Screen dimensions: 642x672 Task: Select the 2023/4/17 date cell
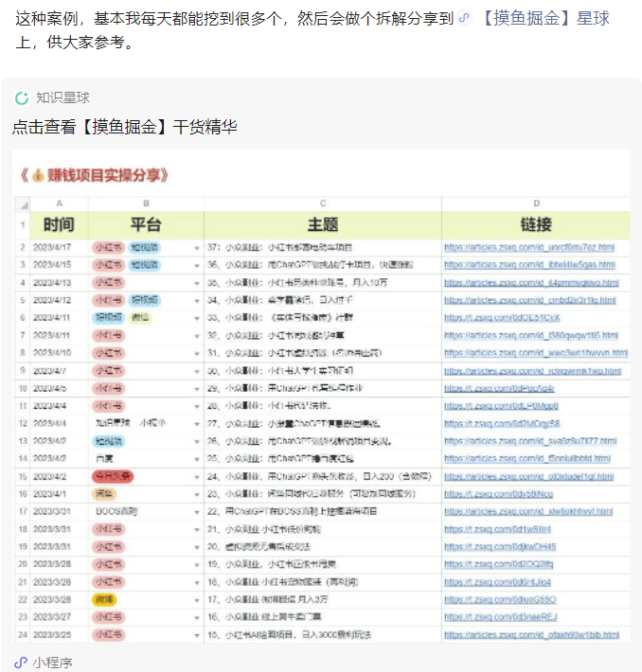coord(60,247)
